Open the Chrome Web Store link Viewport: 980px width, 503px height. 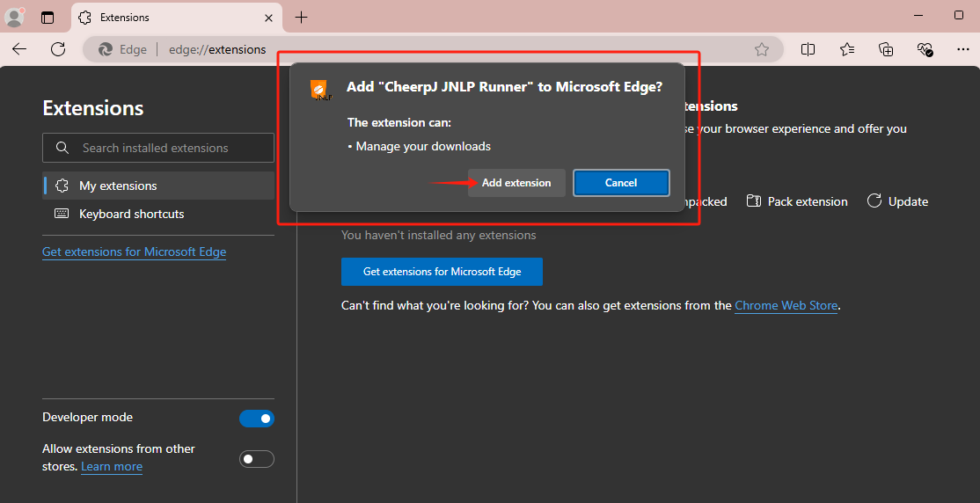pyautogui.click(x=786, y=305)
